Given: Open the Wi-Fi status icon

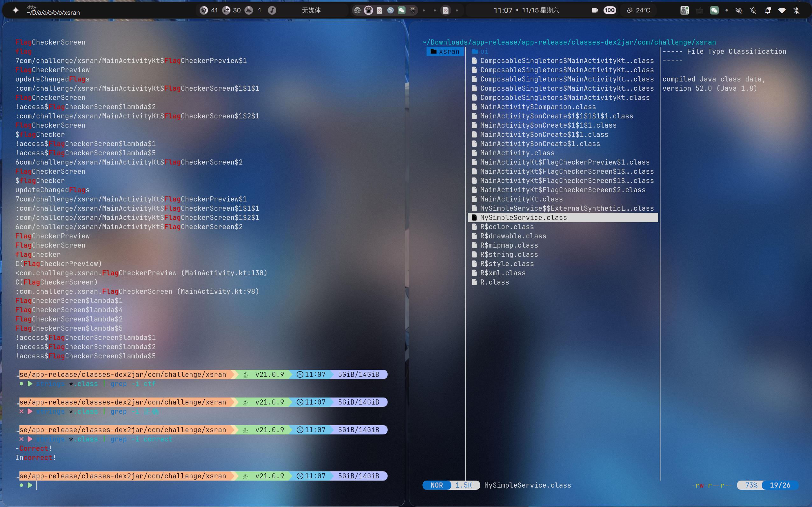Looking at the screenshot, I should 782,11.
